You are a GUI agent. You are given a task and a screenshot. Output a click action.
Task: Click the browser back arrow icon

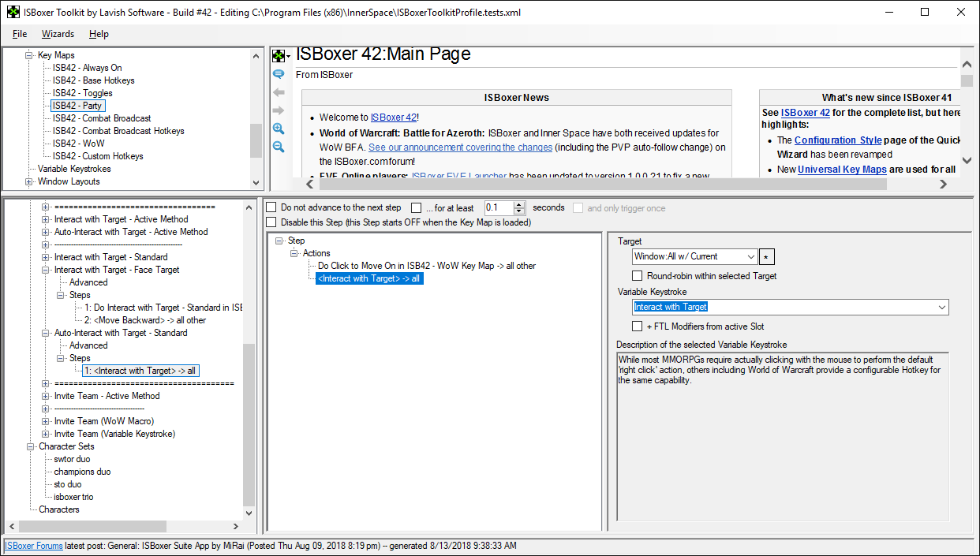pyautogui.click(x=279, y=92)
